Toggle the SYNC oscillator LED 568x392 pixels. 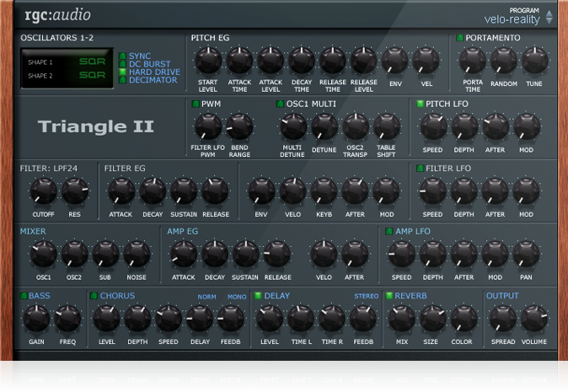click(122, 56)
